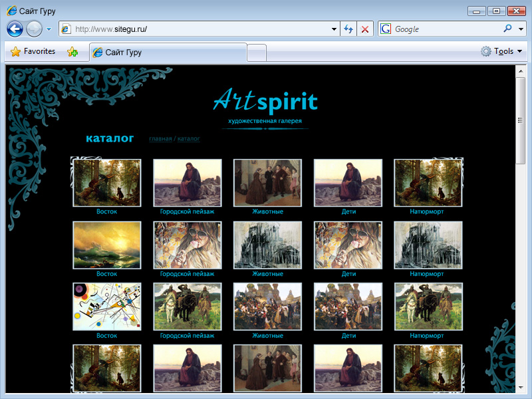Open the seated robed figure thumbnail above Городской пейзаж
Screen dimensions: 532x399
click(188, 183)
